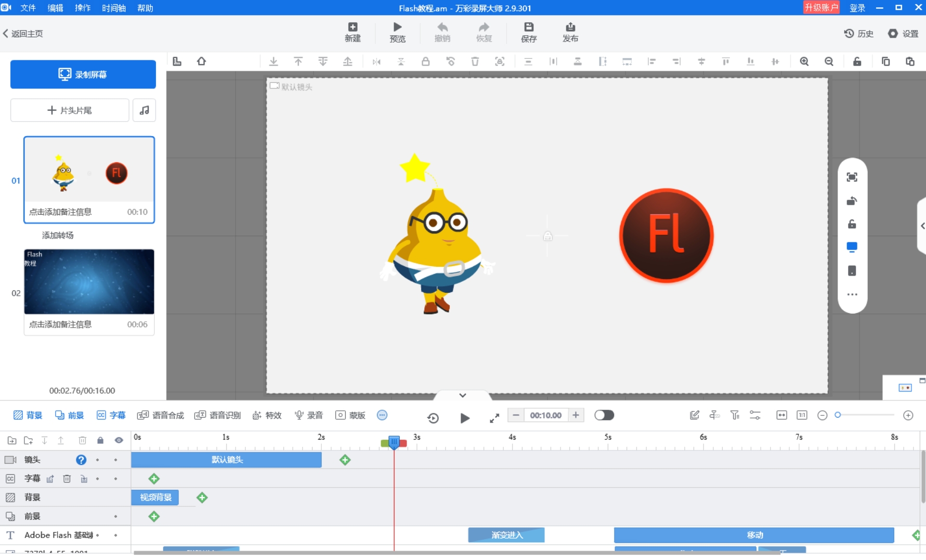The width and height of the screenshot is (926, 560).
Task: Click the filter icon in the timeline toolbar
Action: pyautogui.click(x=735, y=415)
